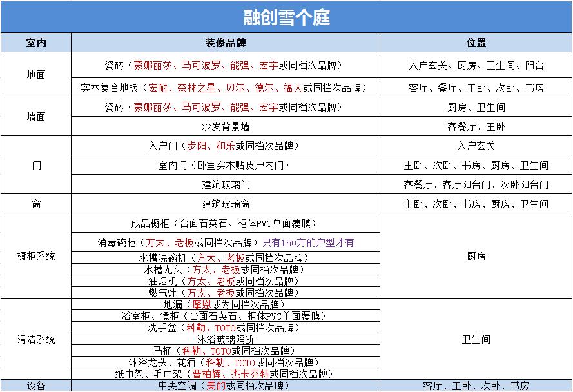573x392 pixels.
Task: Click the 清洁系统 row label
Action: point(35,338)
